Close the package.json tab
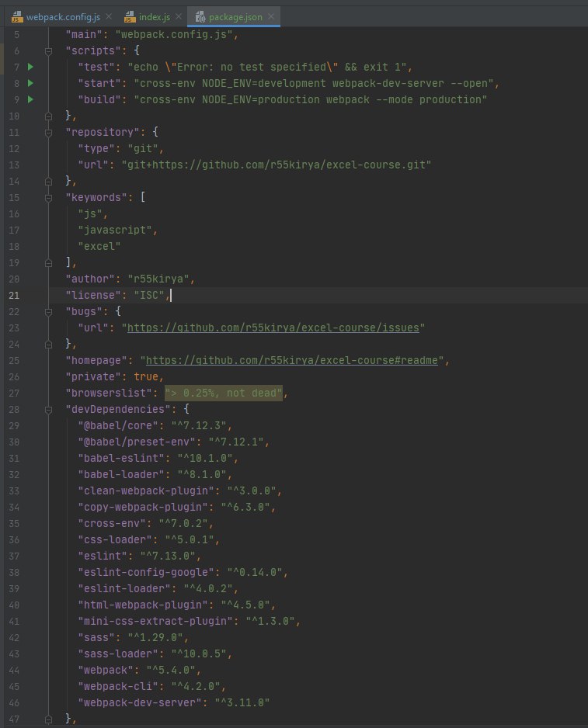The width and height of the screenshot is (588, 728). point(271,17)
